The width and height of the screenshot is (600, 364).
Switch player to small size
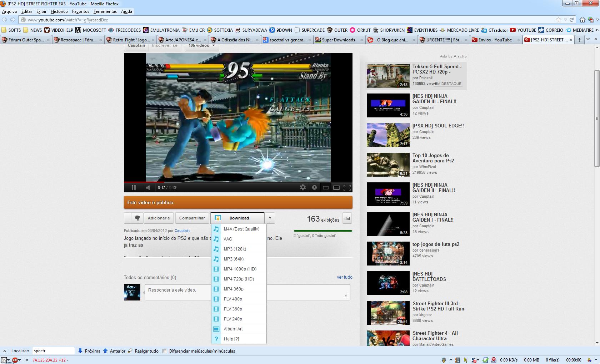[326, 187]
